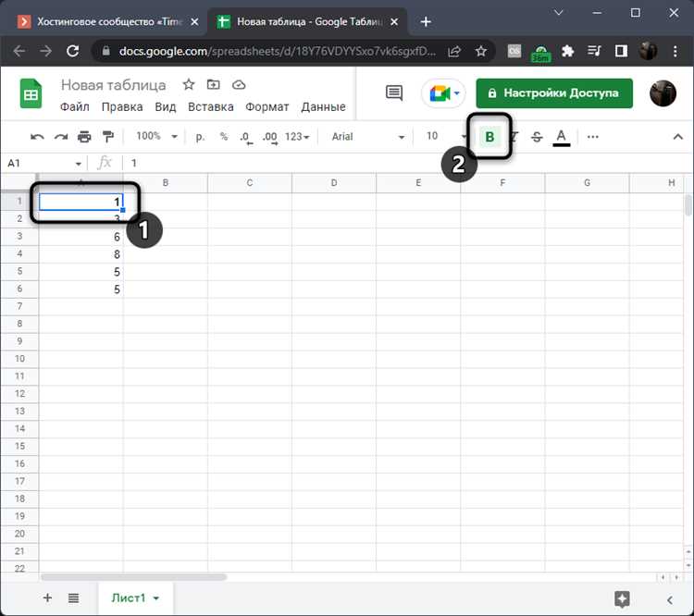Viewport: 694px width, 616px height.
Task: Select the paint format roller icon
Action: 108,137
